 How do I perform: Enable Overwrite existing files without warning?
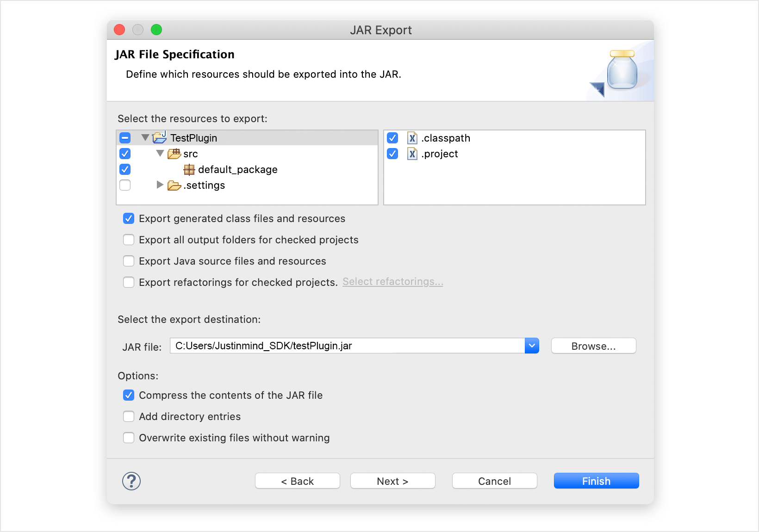[x=129, y=438]
